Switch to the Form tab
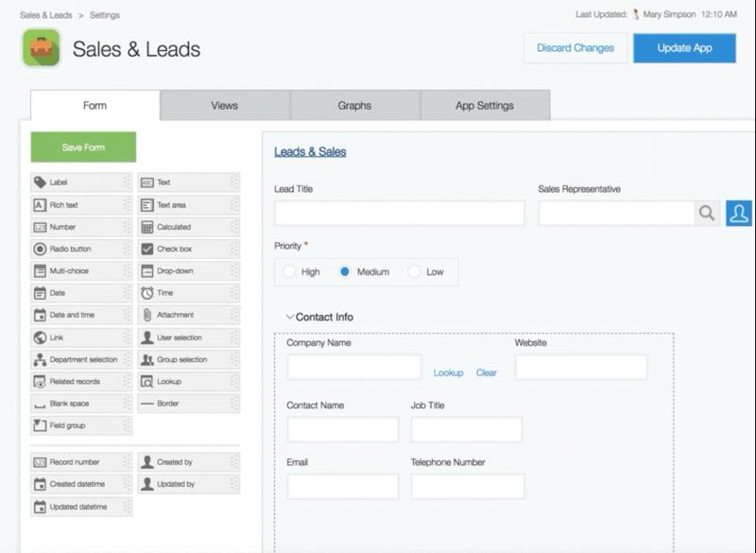The image size is (756, 553). click(x=95, y=105)
